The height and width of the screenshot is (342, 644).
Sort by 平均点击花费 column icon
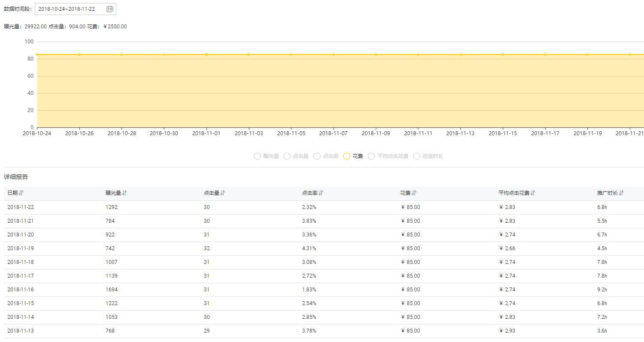coord(533,193)
